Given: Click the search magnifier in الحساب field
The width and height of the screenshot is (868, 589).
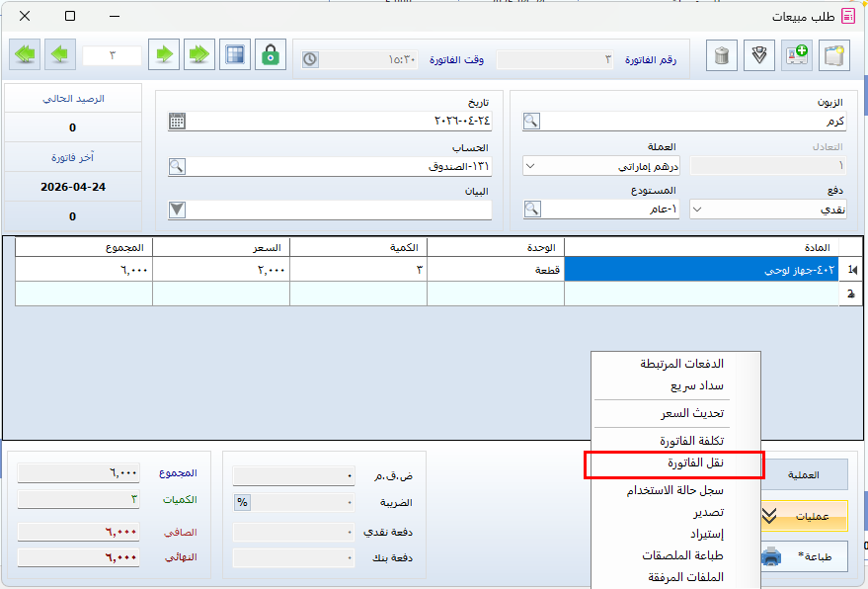Looking at the screenshot, I should click(x=177, y=166).
